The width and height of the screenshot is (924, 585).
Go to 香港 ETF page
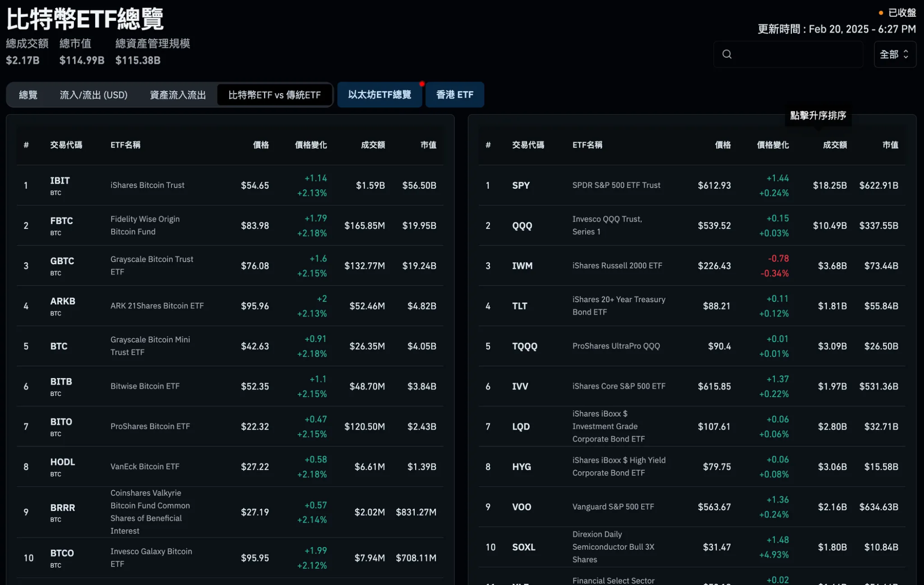click(454, 95)
